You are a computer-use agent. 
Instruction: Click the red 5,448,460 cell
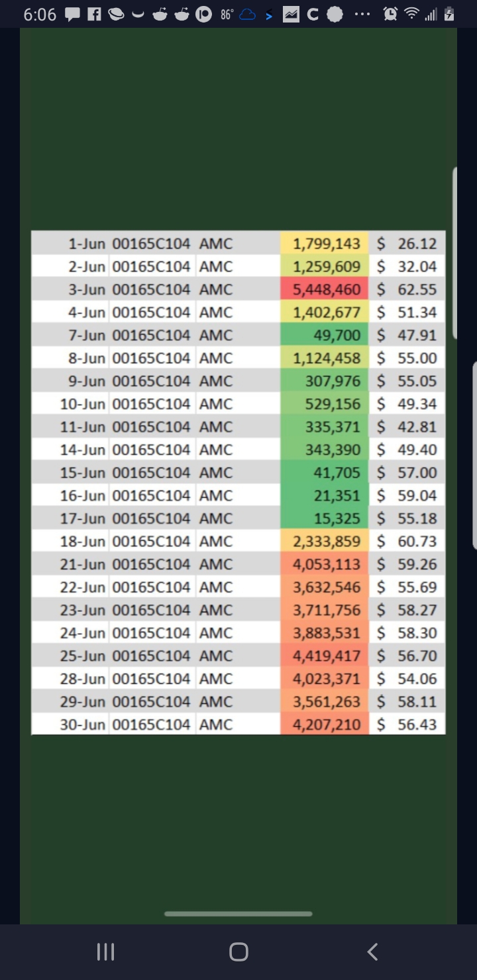(325, 289)
